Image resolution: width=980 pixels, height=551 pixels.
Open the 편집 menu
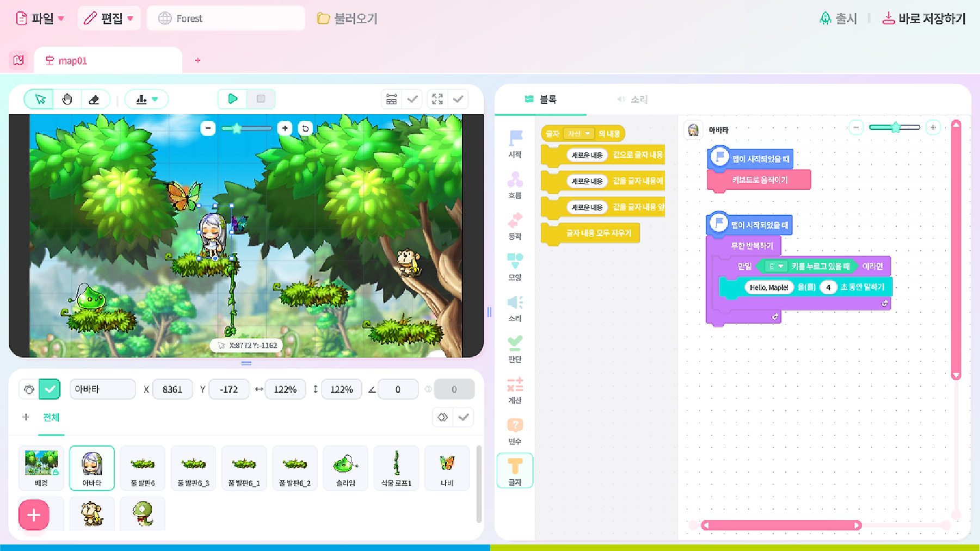[109, 18]
